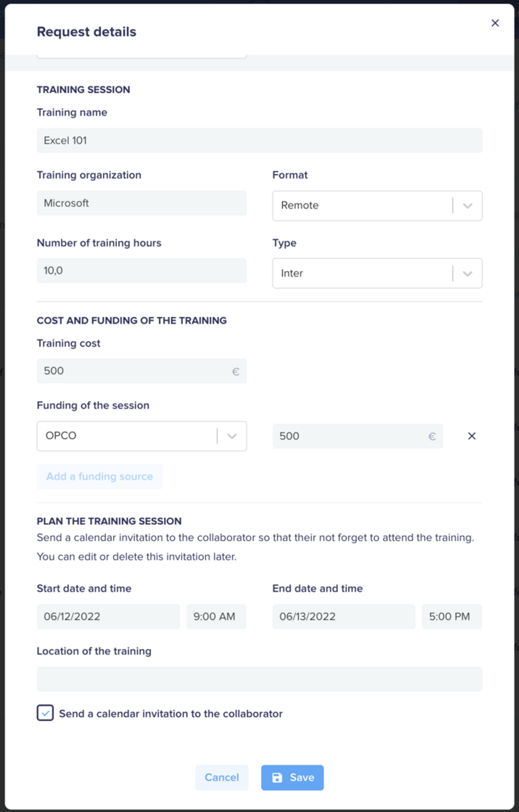This screenshot has height=812, width=519.
Task: Select the Number of training hours field
Action: [141, 270]
